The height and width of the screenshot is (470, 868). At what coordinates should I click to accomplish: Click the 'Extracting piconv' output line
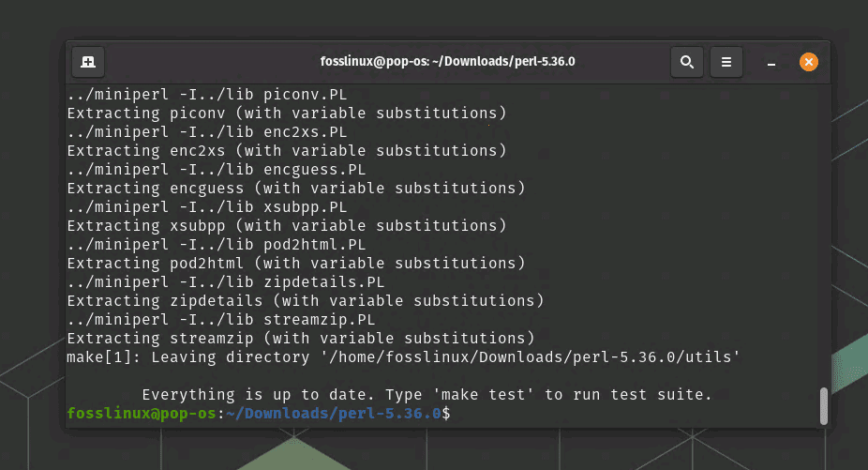click(287, 114)
